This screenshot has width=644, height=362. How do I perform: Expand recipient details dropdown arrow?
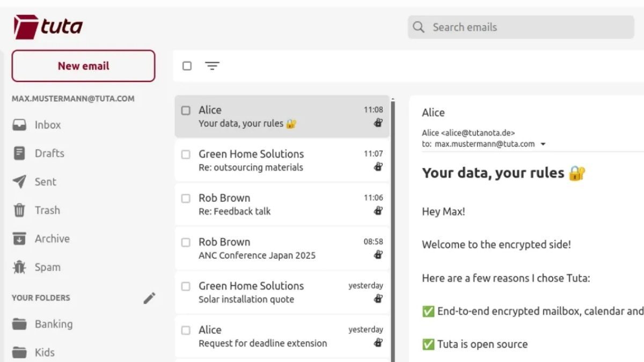point(543,144)
